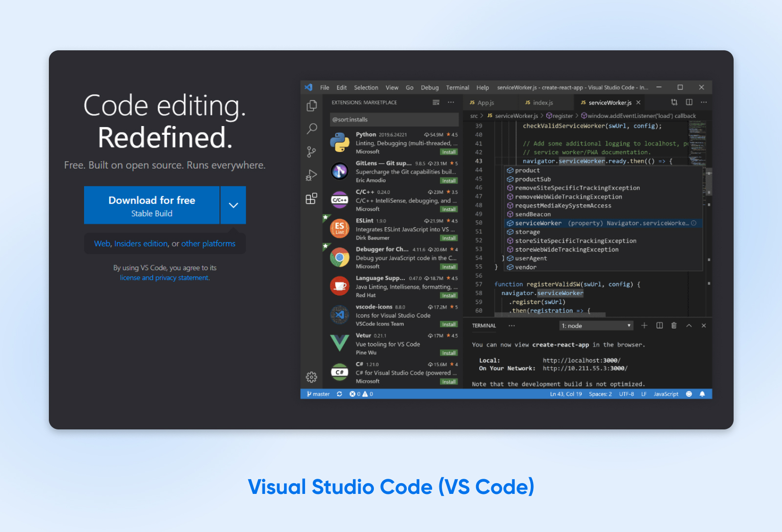Open the Debug menu
Image resolution: width=782 pixels, height=532 pixels.
pyautogui.click(x=429, y=87)
